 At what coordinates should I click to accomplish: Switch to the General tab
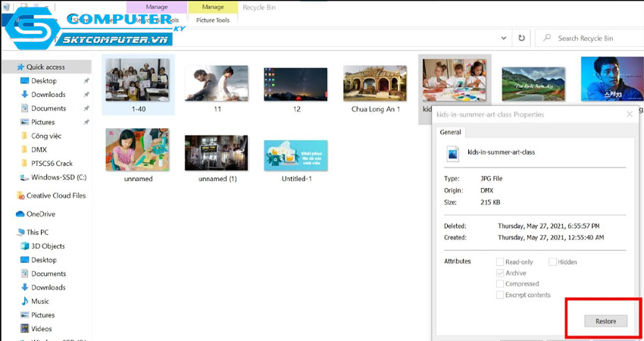[450, 132]
